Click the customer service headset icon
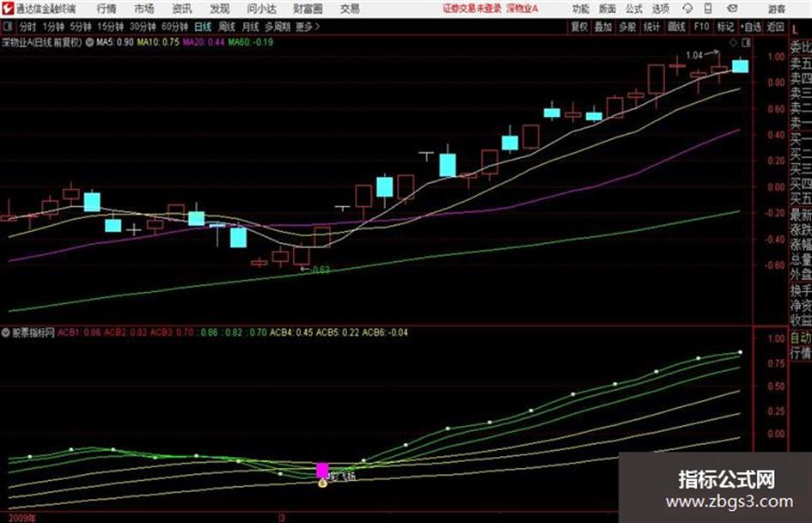This screenshot has height=523, width=812. pos(687,9)
